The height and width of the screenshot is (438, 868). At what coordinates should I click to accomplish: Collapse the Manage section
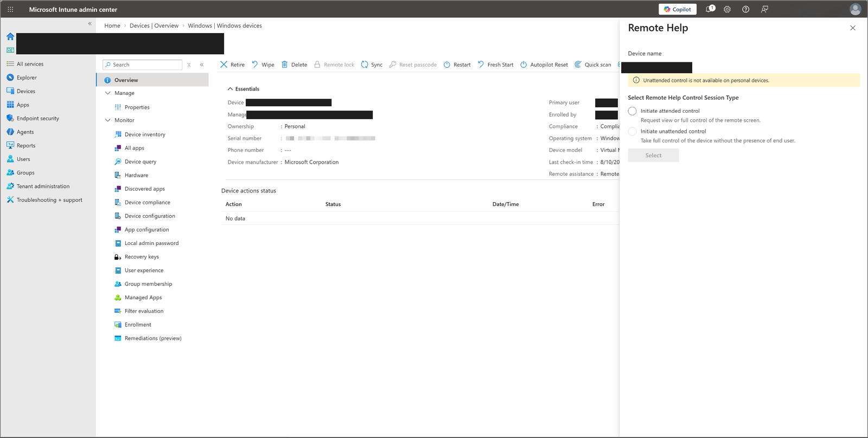pos(107,93)
